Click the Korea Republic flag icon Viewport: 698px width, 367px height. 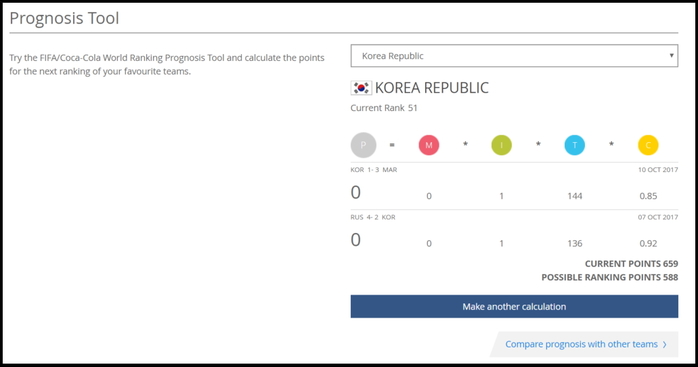click(x=361, y=88)
